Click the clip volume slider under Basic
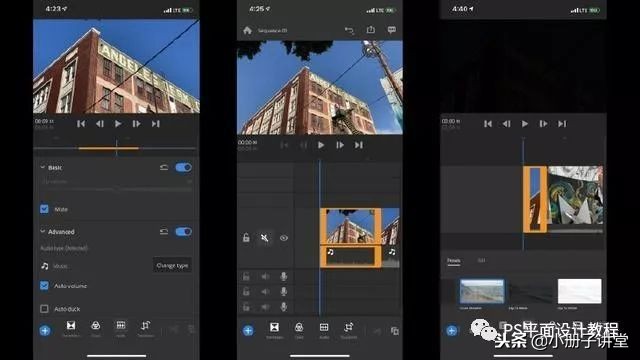 [x=116, y=189]
